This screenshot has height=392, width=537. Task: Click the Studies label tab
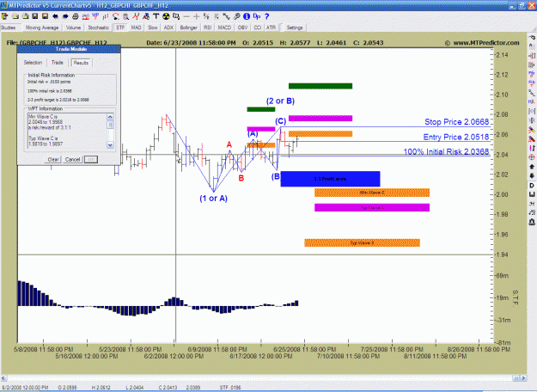pos(9,28)
